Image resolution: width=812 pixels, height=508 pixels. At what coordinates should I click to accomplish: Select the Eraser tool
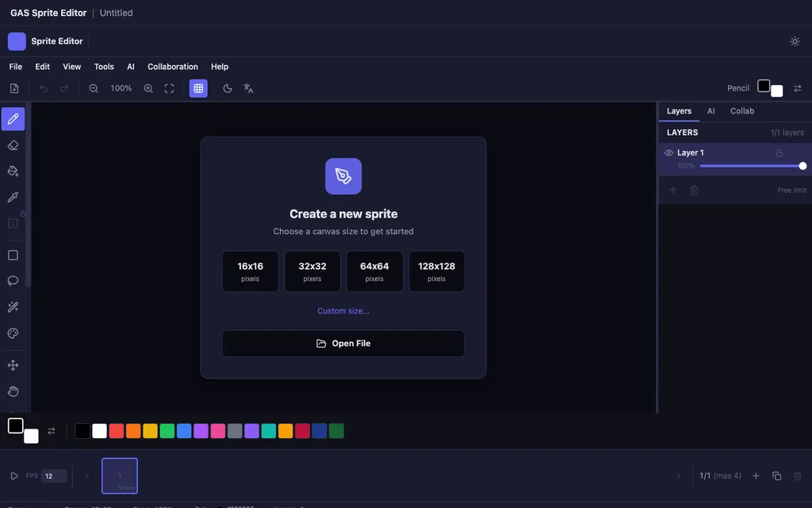(x=13, y=146)
